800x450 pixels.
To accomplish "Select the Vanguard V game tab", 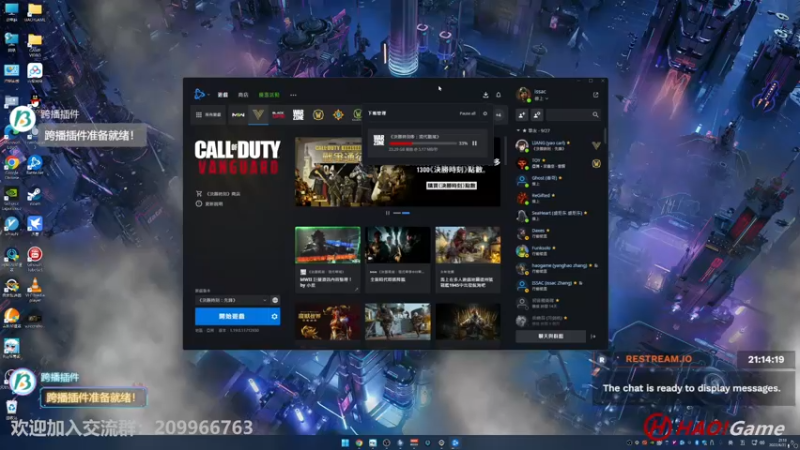I will coord(258,114).
